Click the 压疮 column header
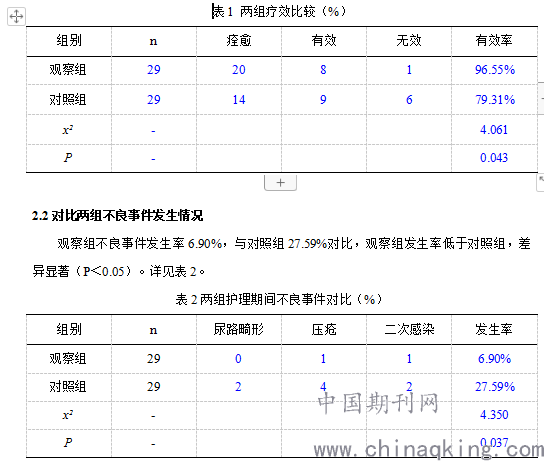Viewport: 544px width, 461px height. tap(324, 329)
